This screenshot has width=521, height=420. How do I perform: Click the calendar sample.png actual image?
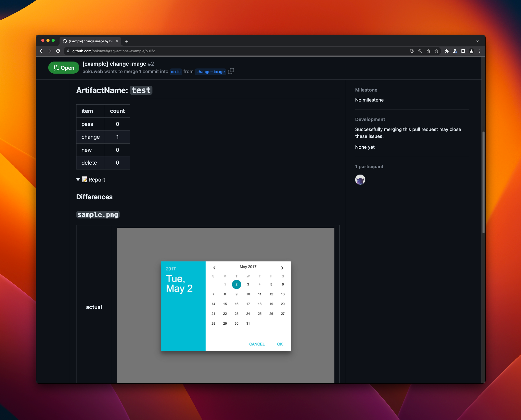[x=226, y=305]
